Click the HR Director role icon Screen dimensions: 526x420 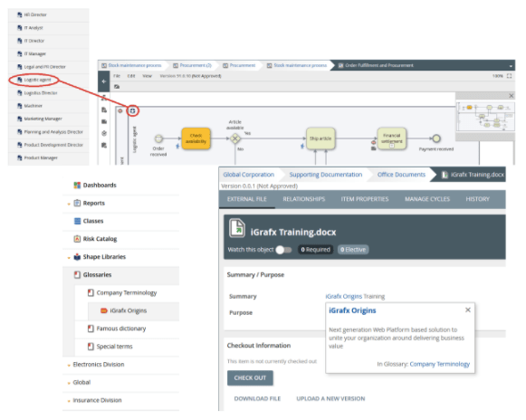tap(20, 14)
